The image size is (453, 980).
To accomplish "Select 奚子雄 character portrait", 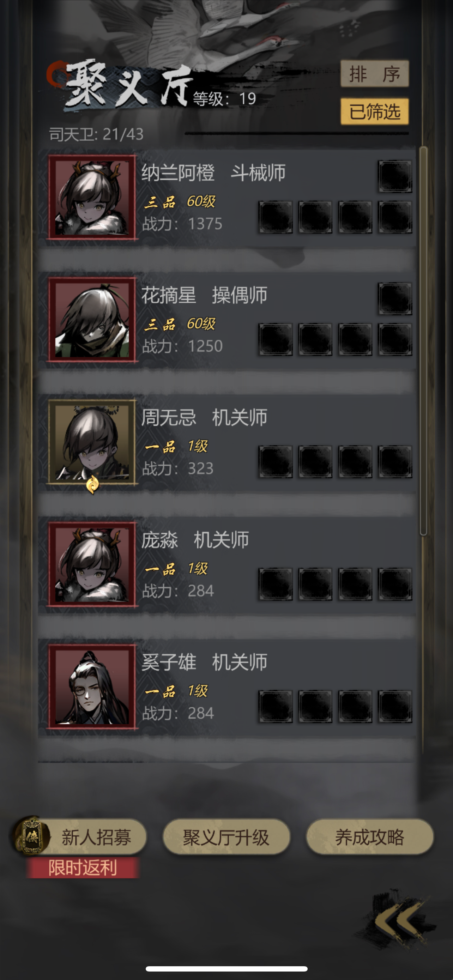I will pos(92,687).
